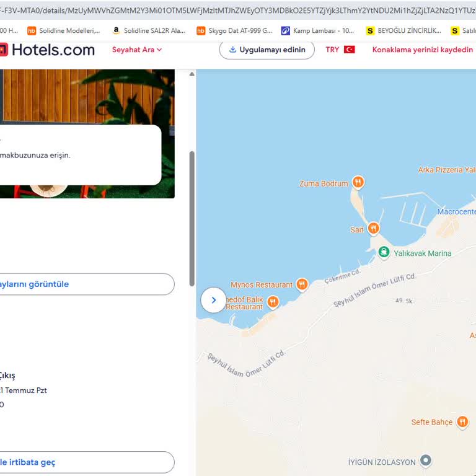Click the Zuma Bodrum restaurant pin
476x476 pixels.
tap(358, 182)
